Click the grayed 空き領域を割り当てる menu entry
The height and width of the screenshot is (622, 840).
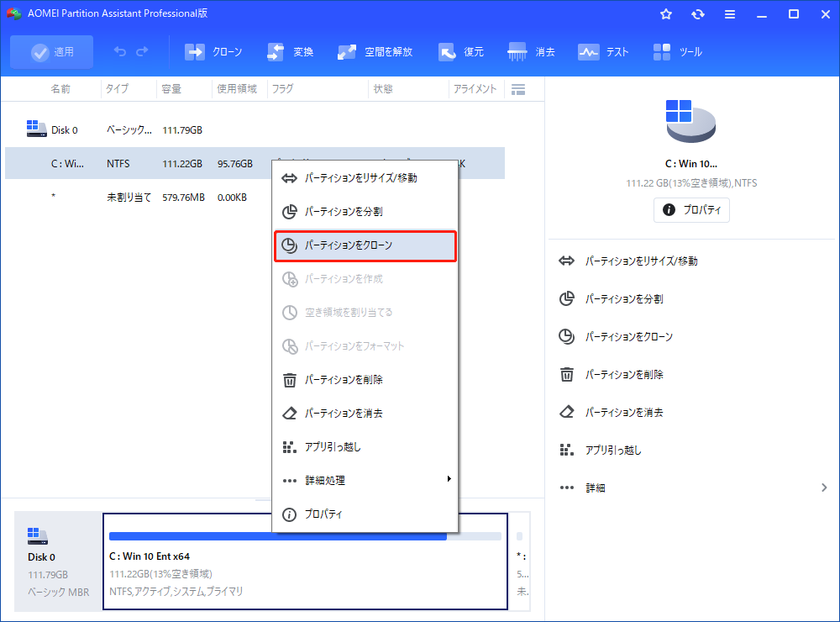[365, 313]
